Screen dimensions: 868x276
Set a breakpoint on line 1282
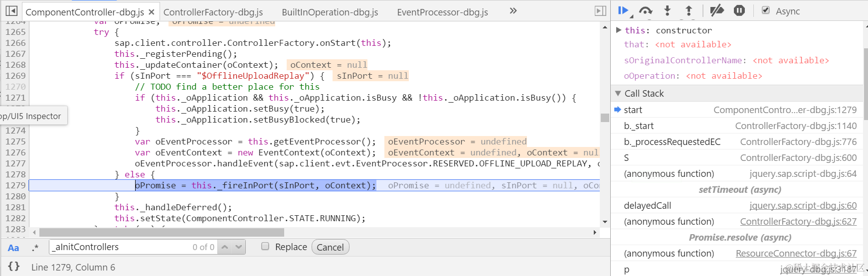[15, 218]
